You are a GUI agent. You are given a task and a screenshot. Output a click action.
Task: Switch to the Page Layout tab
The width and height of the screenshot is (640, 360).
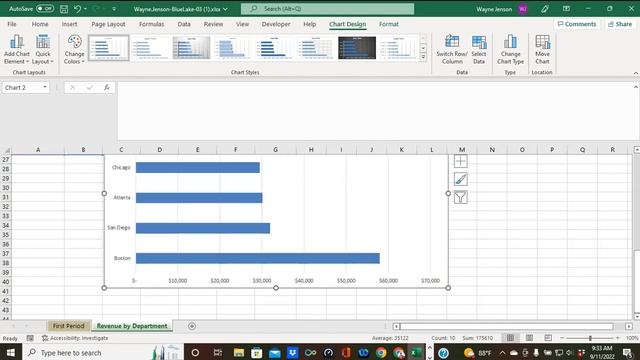pyautogui.click(x=108, y=24)
